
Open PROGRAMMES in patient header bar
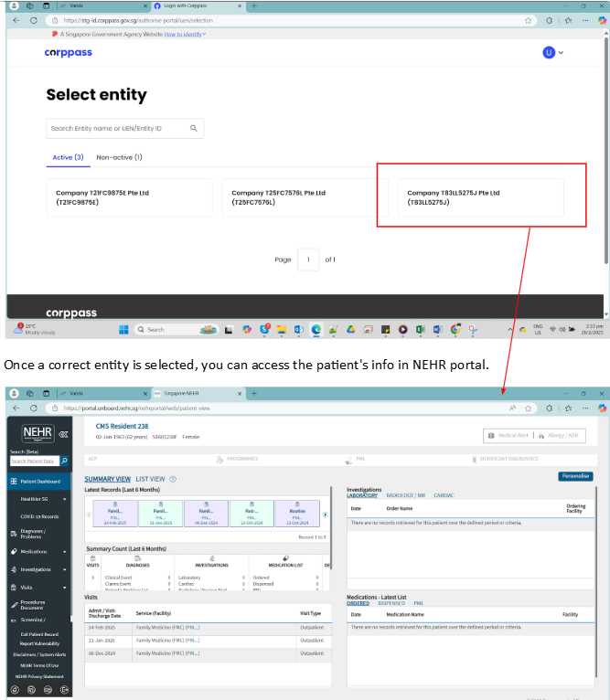tap(237, 459)
